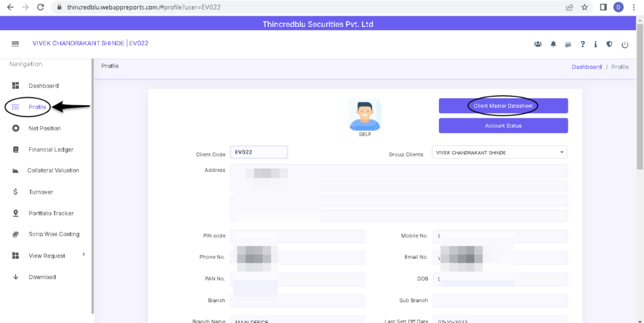
Task: Click the browser back arrow
Action: coord(10,7)
